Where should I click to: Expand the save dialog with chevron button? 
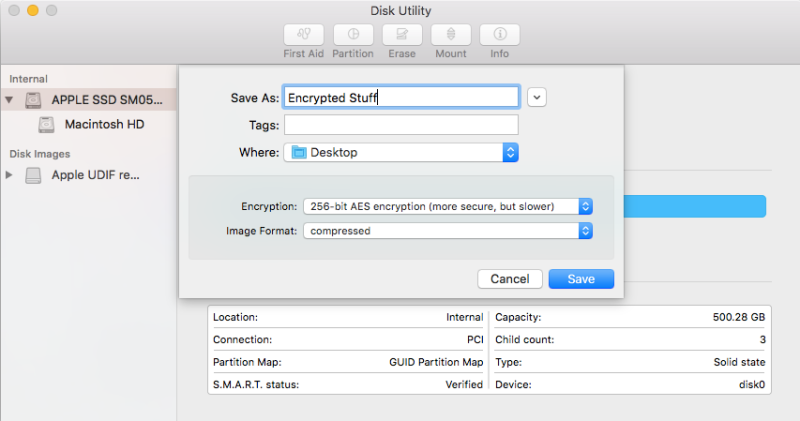click(x=538, y=97)
